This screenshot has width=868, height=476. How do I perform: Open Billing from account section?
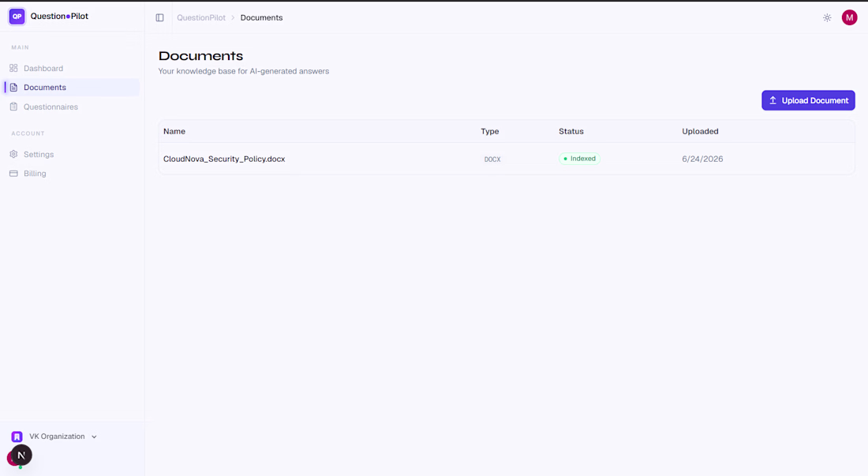click(72, 173)
